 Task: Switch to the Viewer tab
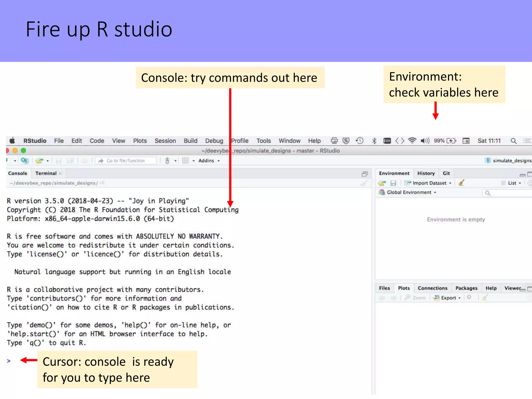click(x=513, y=288)
